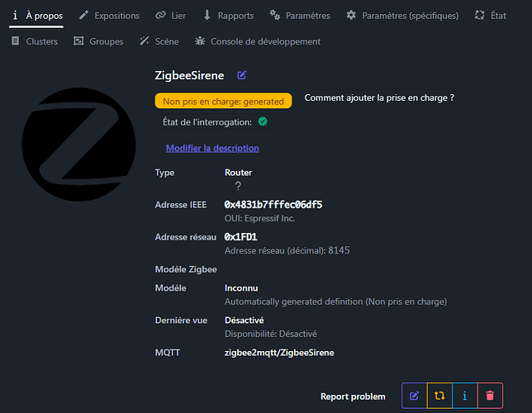This screenshot has width=532, height=413.
Task: Switch to the État tab
Action: point(491,16)
